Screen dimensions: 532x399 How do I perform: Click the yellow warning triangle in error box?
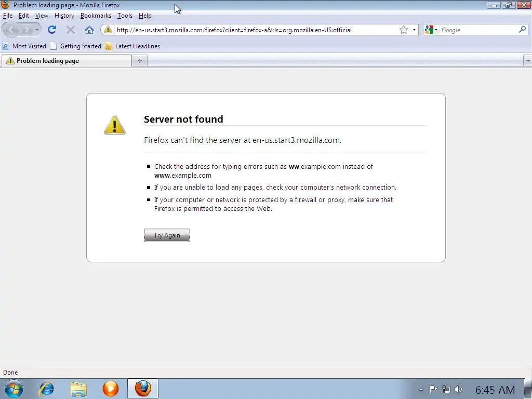[x=115, y=125]
